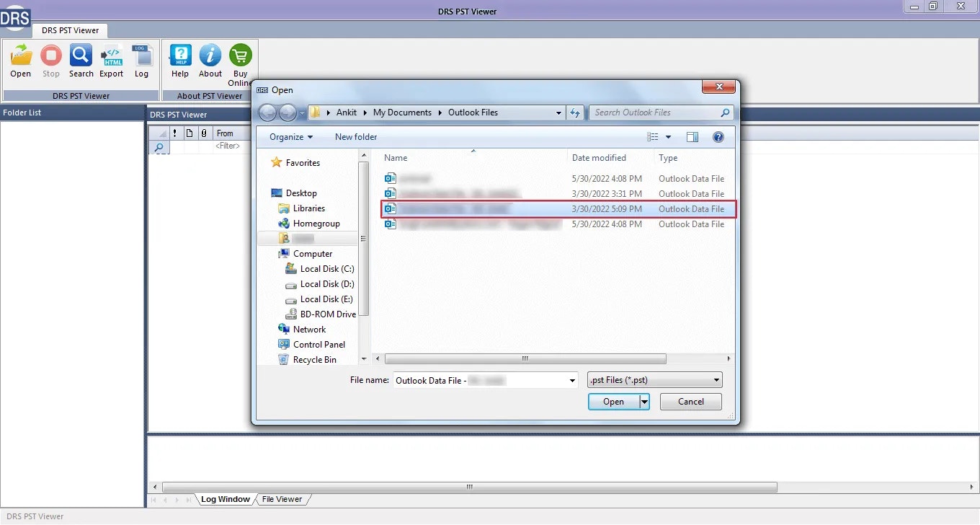This screenshot has width=980, height=525.
Task: Select Local Disk (E:)
Action: pos(327,299)
